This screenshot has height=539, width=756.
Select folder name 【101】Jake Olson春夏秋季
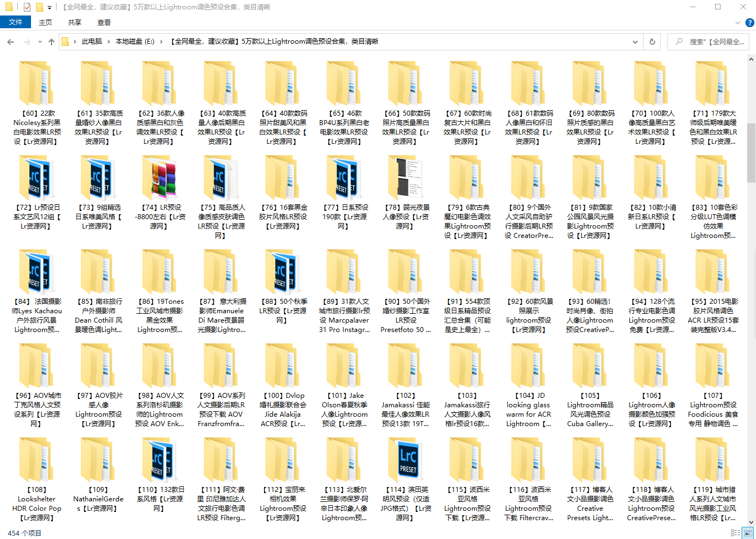click(x=344, y=410)
